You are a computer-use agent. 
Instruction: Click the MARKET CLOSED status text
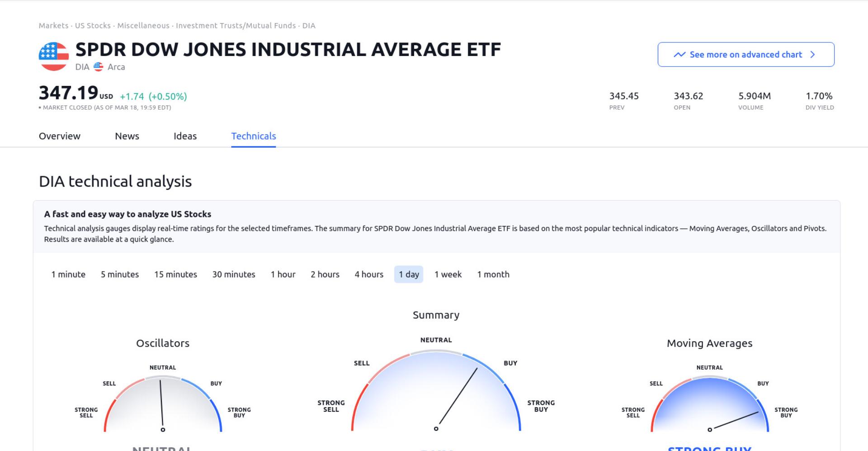(105, 108)
